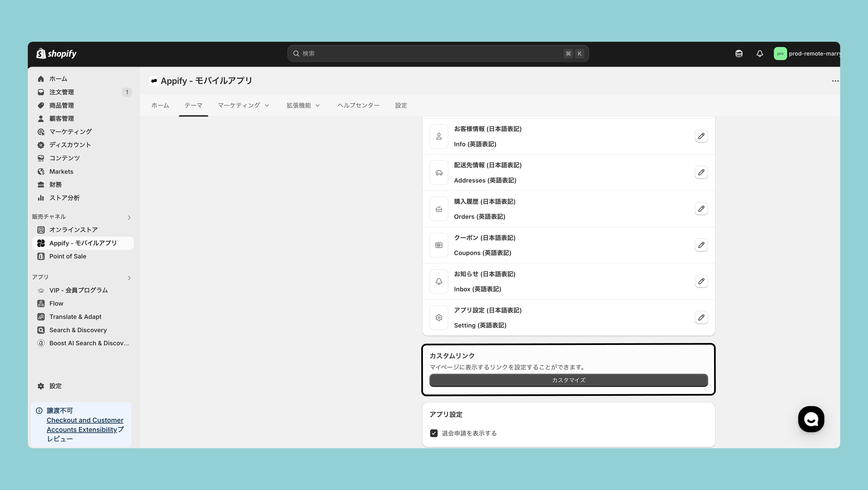
Task: Click the gear icon for アプリ設定 row
Action: coord(439,318)
